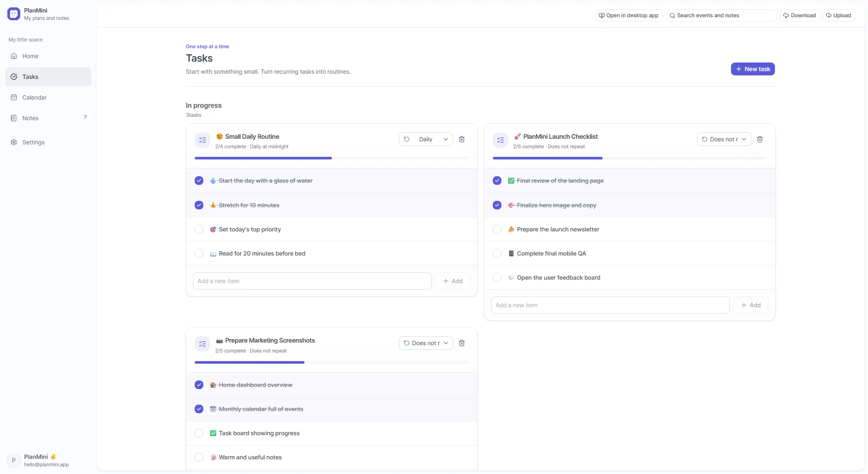Click the upload cloud icon

pos(828,16)
